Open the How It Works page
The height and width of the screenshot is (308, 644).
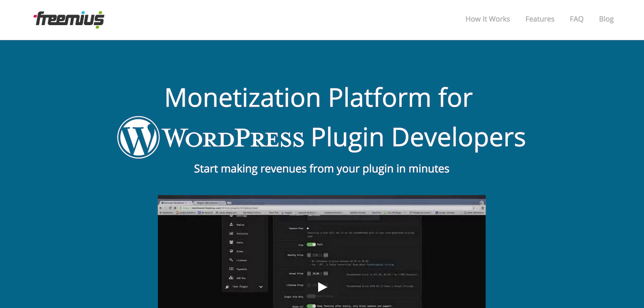(487, 19)
